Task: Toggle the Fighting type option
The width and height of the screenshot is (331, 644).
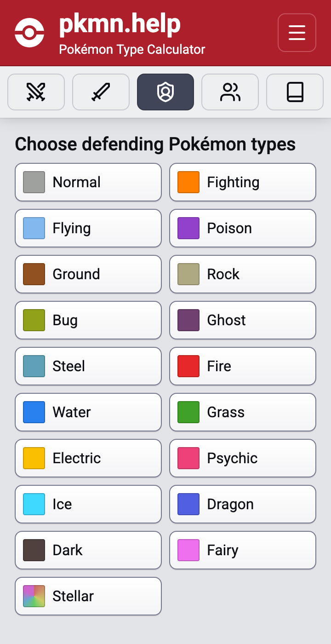Action: (243, 182)
